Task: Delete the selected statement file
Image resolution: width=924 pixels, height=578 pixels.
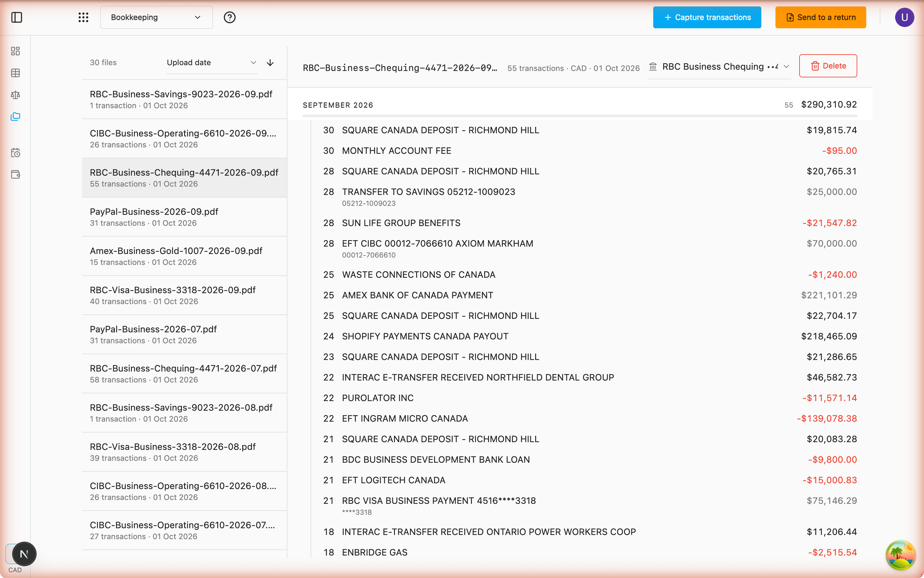Action: [828, 66]
